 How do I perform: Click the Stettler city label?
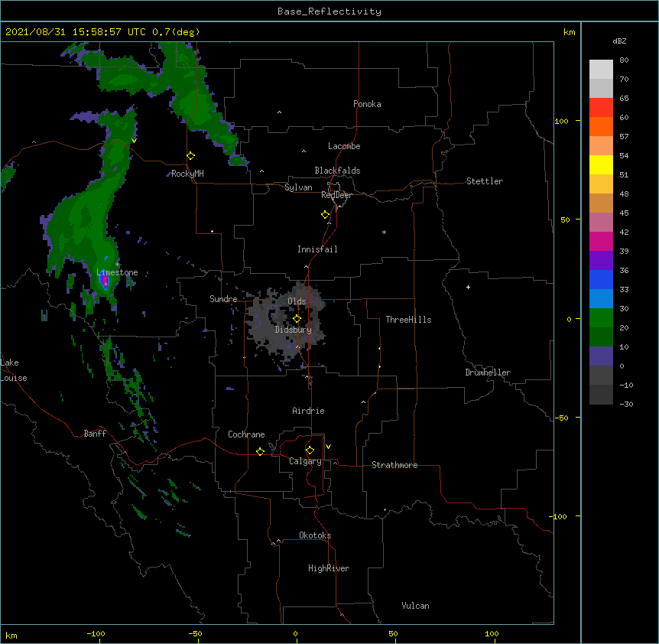[485, 181]
